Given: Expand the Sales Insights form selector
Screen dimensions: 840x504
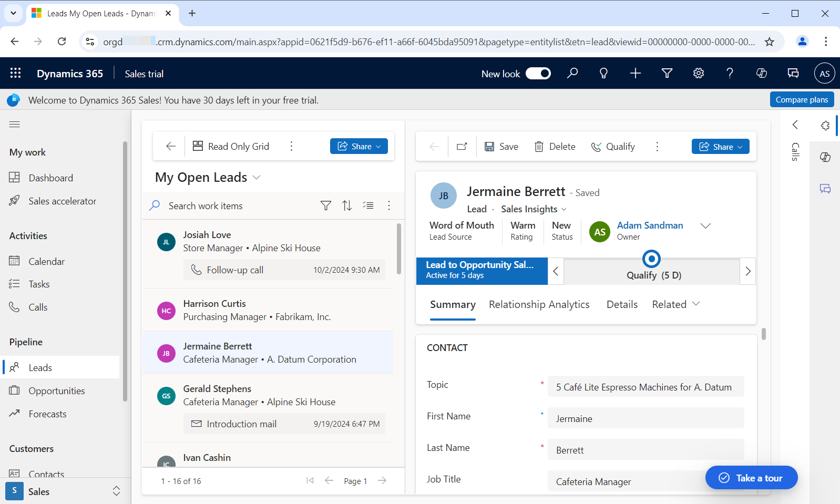Looking at the screenshot, I should pos(534,209).
